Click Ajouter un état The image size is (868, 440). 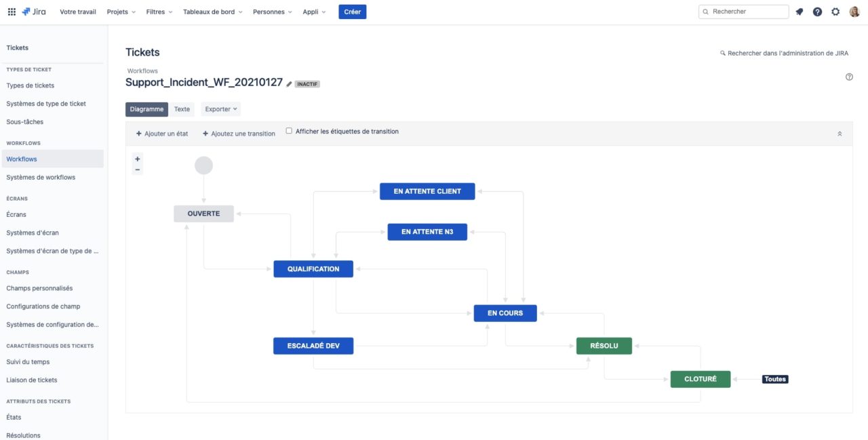tap(162, 134)
